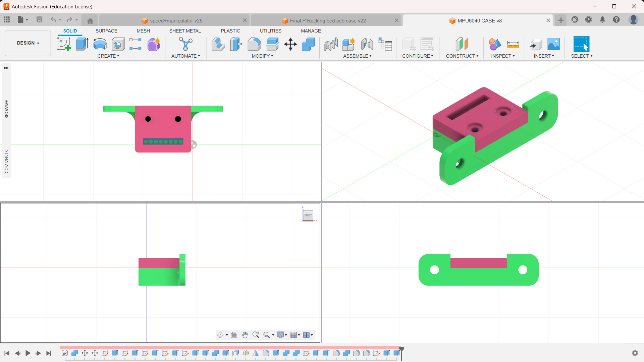Expand the Browser panel with double arrow

click(x=6, y=68)
